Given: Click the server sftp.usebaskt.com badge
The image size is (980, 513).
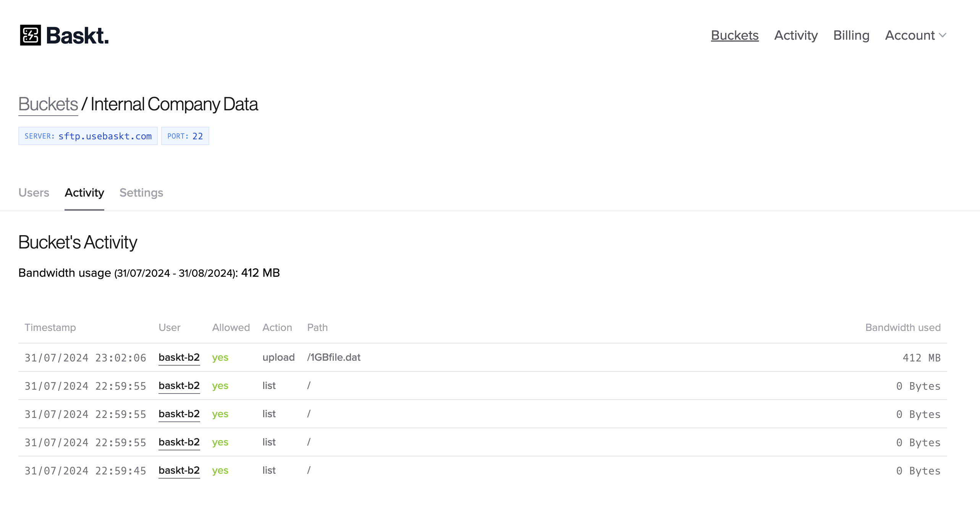Looking at the screenshot, I should point(88,136).
